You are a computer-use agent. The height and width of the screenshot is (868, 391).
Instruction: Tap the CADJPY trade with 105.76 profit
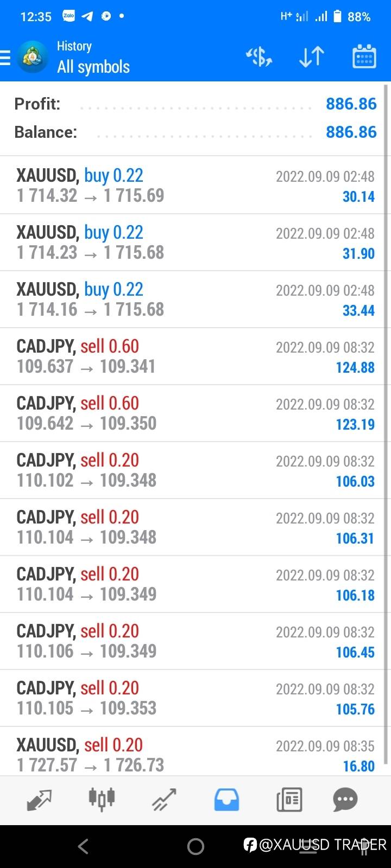(194, 698)
